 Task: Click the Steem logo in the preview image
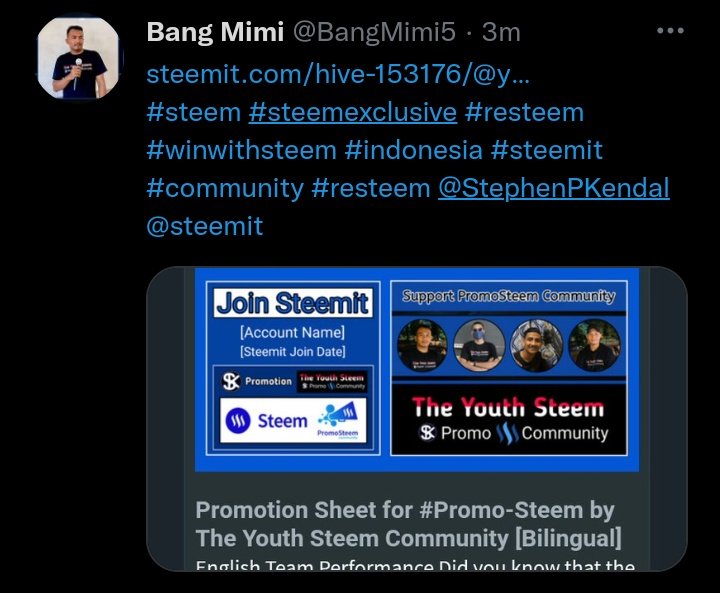tap(266, 420)
